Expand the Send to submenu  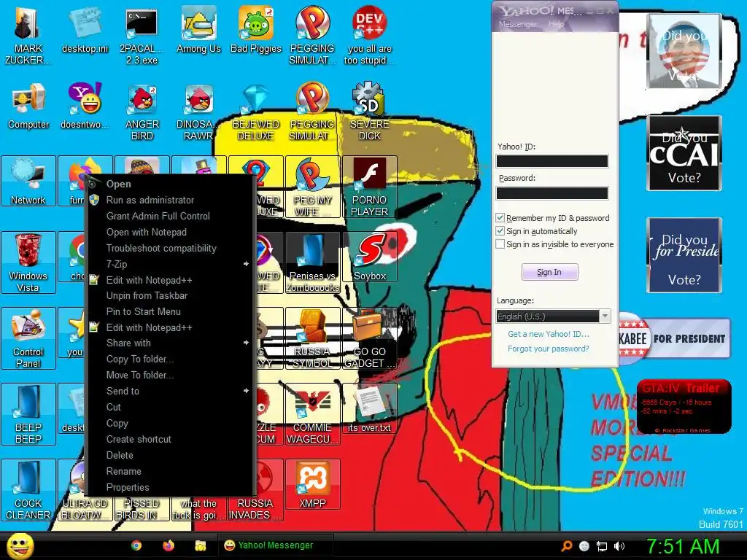pyautogui.click(x=171, y=391)
